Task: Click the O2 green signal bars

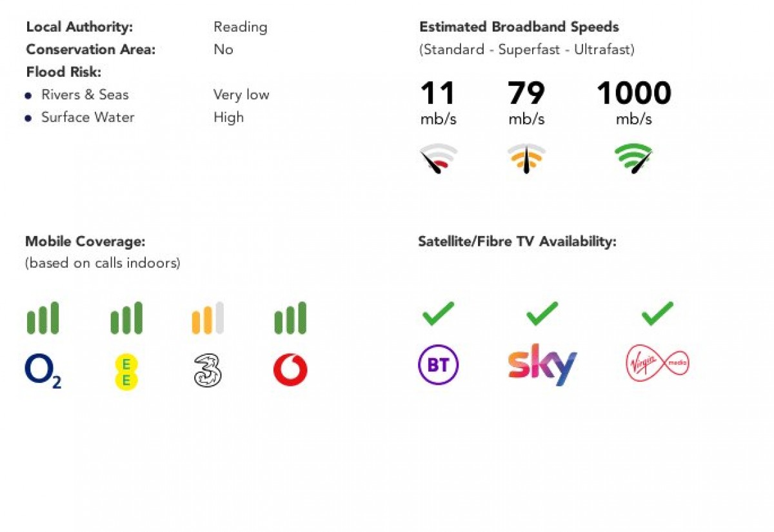Action: [x=43, y=318]
